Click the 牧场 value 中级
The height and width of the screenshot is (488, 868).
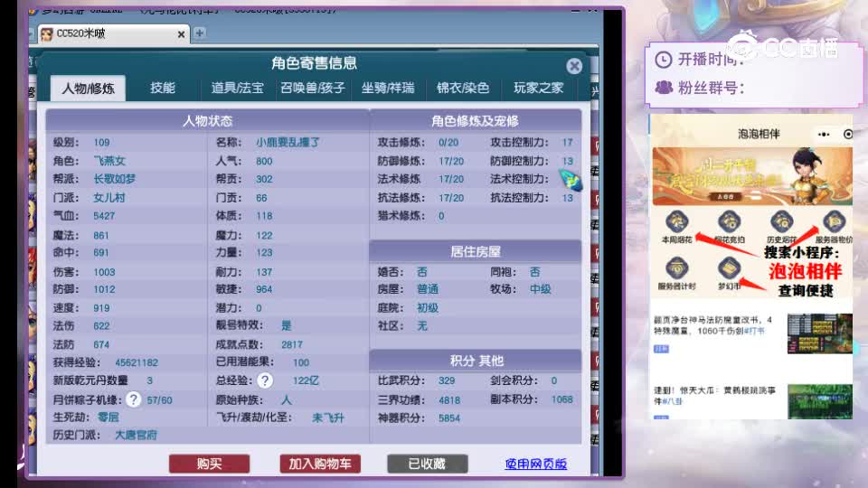[x=541, y=289]
